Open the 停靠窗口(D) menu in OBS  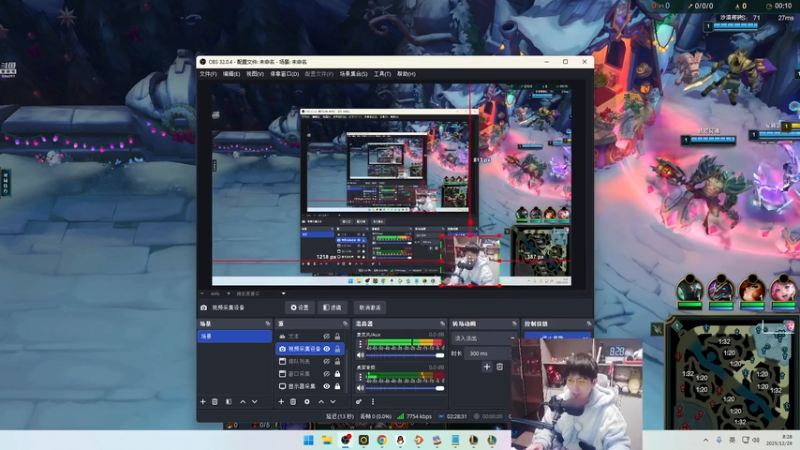[284, 74]
